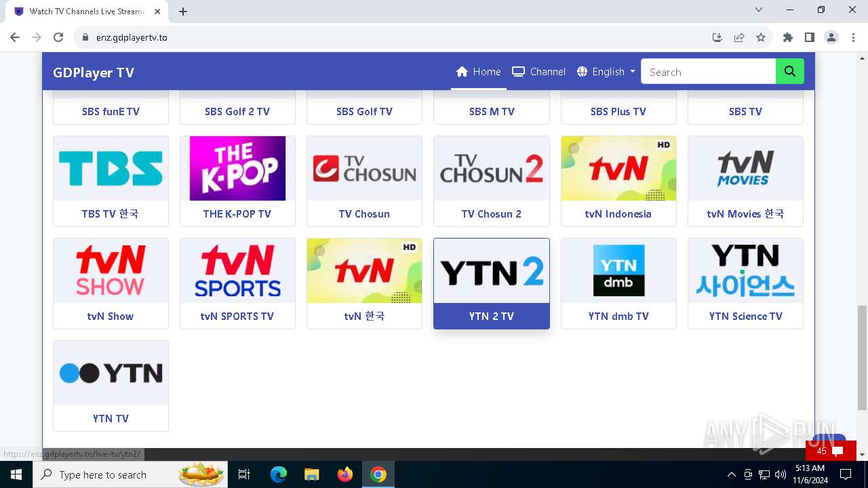Open TBS TV channel thumbnail

[111, 168]
